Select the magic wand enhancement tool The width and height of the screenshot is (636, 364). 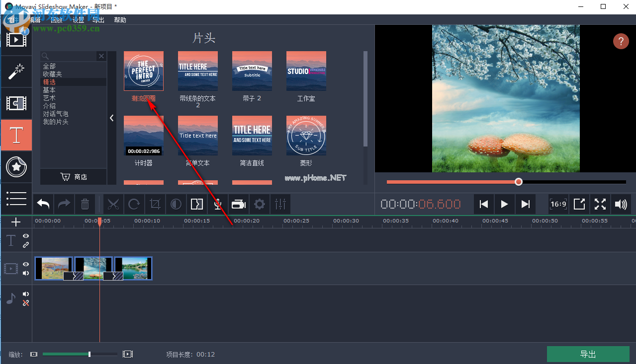(16, 72)
